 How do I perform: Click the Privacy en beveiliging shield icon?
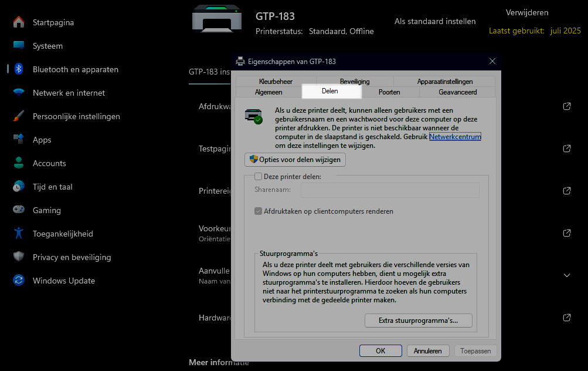[19, 257]
